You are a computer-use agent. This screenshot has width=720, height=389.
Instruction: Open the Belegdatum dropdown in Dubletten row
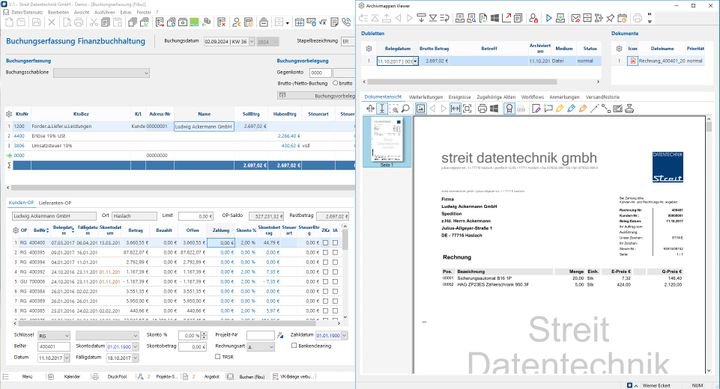click(415, 61)
